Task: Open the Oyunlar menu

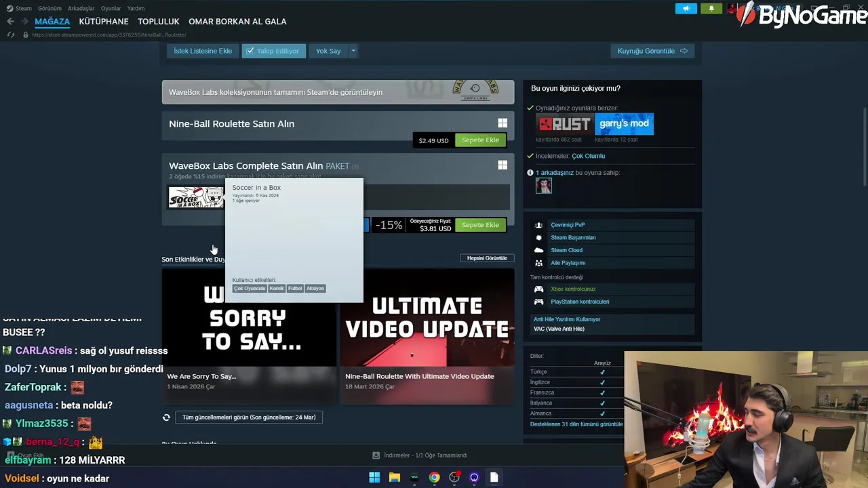Action: (111, 8)
